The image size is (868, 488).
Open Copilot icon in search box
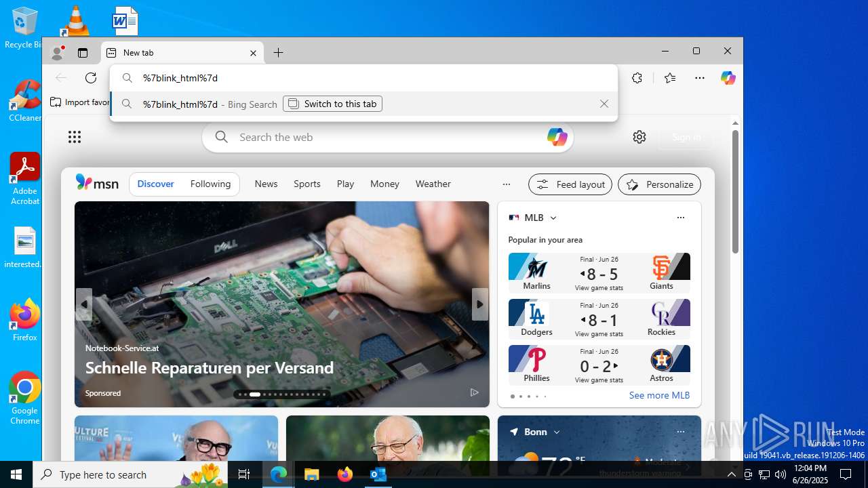pos(557,137)
